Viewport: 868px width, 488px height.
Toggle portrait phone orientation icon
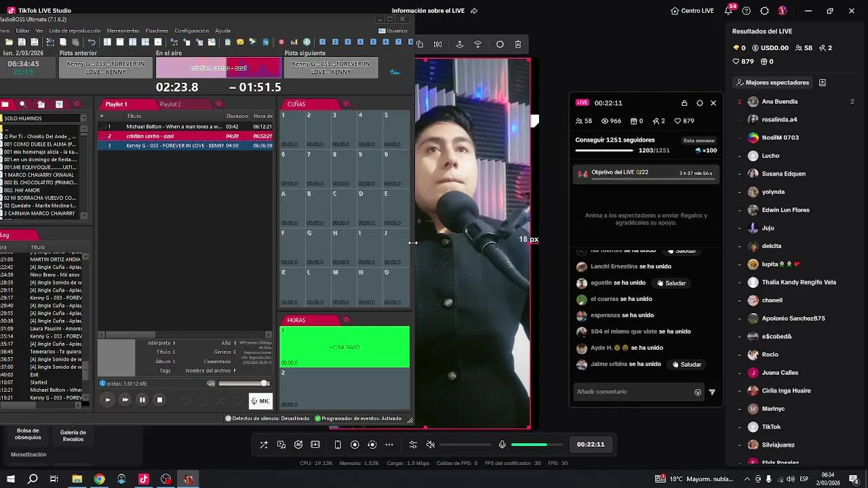pyautogui.click(x=338, y=445)
